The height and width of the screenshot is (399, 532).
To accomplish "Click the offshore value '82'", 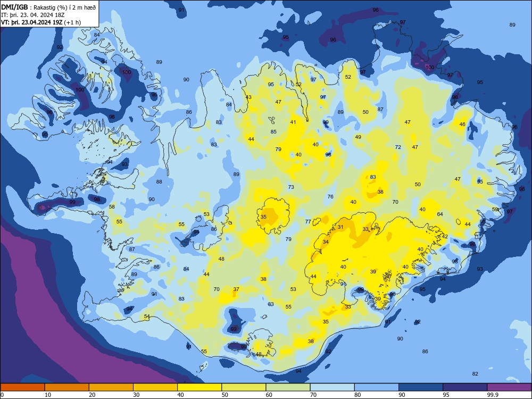I will pyautogui.click(x=475, y=373).
